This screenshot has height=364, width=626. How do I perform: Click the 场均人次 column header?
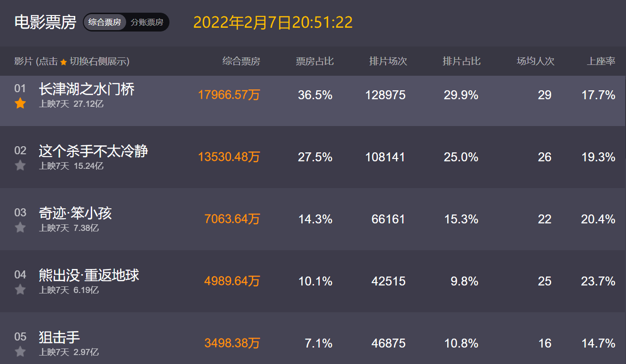pos(536,61)
